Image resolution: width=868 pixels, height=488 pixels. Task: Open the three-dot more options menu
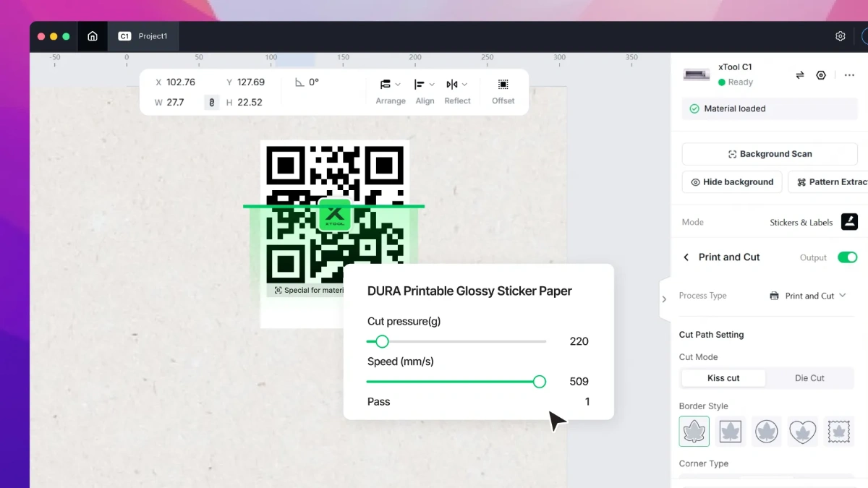pos(848,75)
